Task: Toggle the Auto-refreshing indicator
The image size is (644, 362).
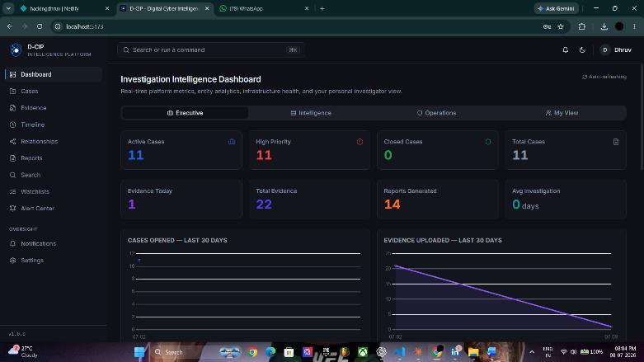Action: 604,77
